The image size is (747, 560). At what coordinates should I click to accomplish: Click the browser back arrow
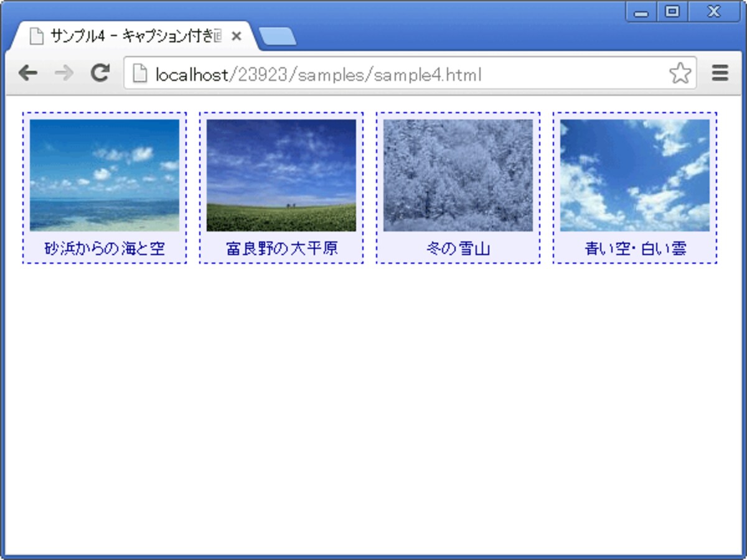coord(28,73)
